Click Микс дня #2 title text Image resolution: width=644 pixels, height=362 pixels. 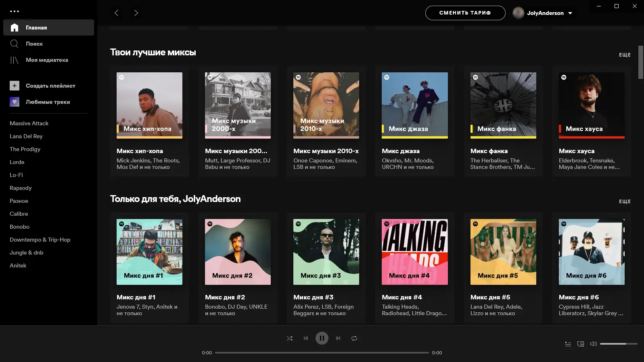pos(225,297)
